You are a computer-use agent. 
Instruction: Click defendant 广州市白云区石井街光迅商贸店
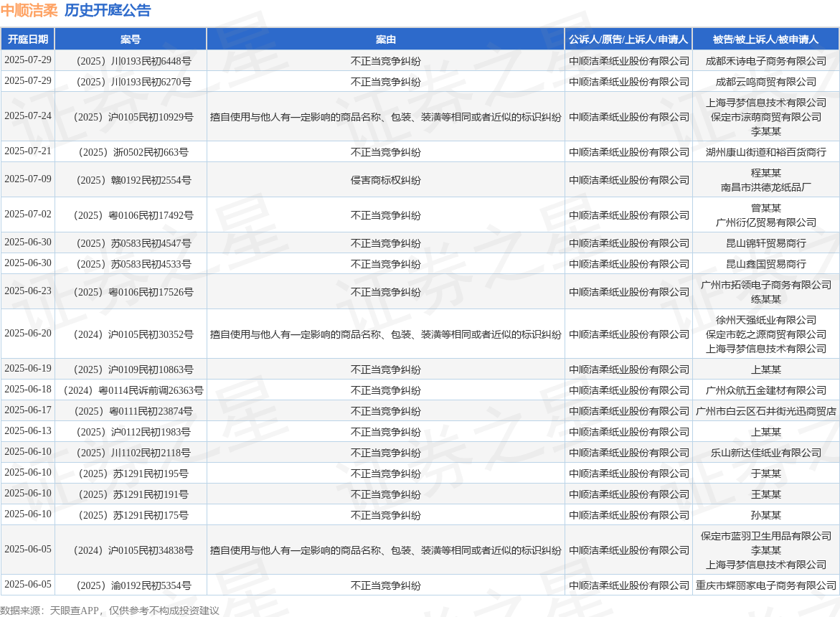[x=765, y=411]
